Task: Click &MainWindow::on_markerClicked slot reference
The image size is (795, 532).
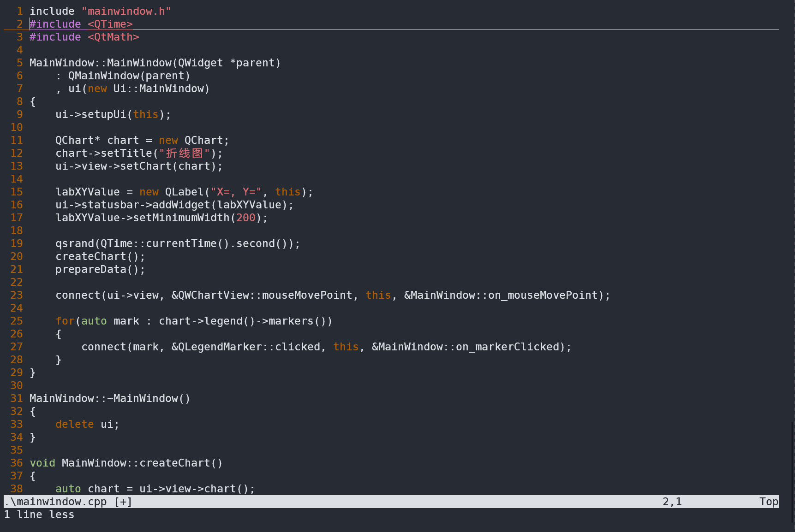Action: pyautogui.click(x=465, y=347)
